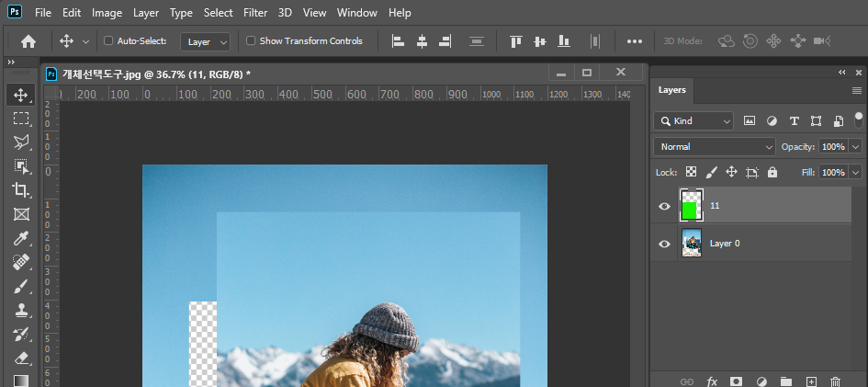Create a new layer
Screen dimensions: 868x387
pos(811,381)
